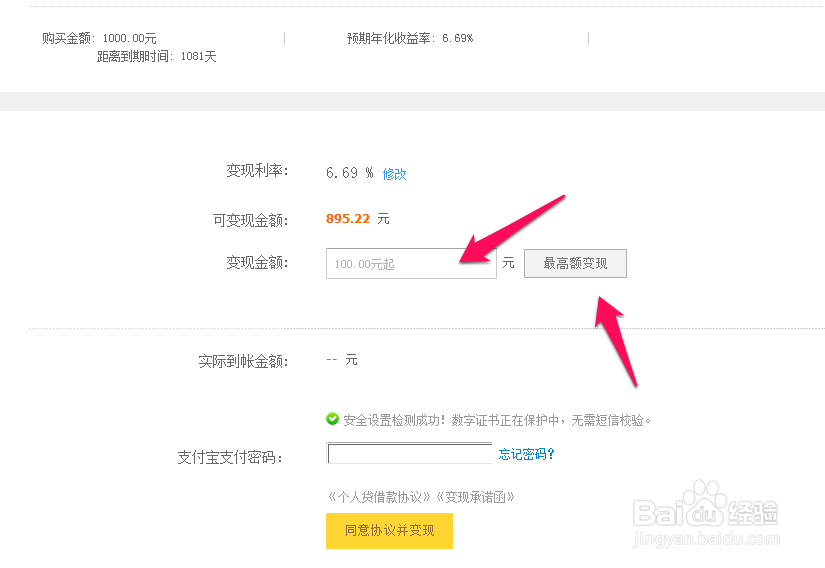Click the 支付宝支付密码 label
Image resolution: width=825 pixels, height=568 pixels.
pyautogui.click(x=230, y=458)
